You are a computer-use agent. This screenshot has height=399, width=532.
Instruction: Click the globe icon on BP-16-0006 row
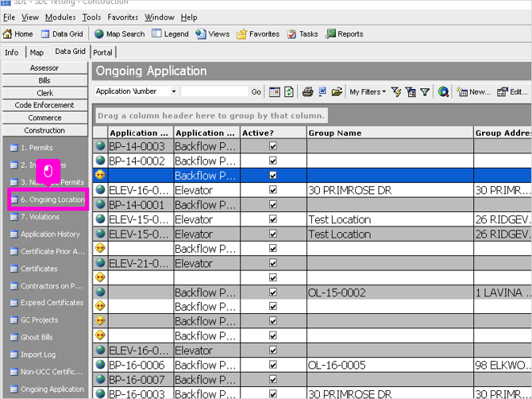coord(100,364)
